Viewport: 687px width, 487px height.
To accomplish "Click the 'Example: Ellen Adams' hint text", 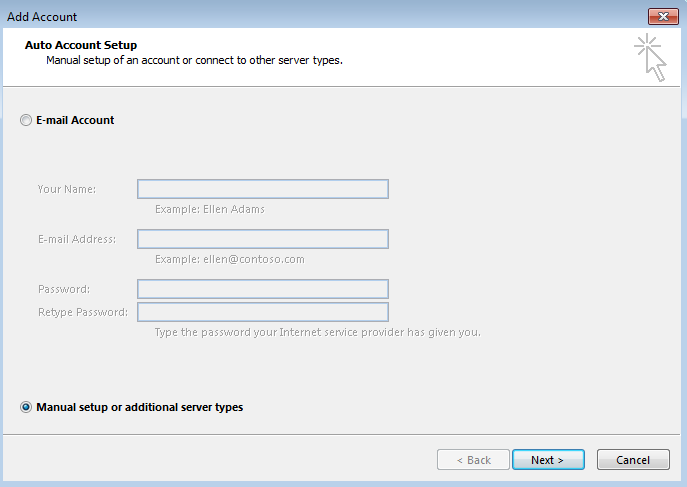I will pos(210,210).
